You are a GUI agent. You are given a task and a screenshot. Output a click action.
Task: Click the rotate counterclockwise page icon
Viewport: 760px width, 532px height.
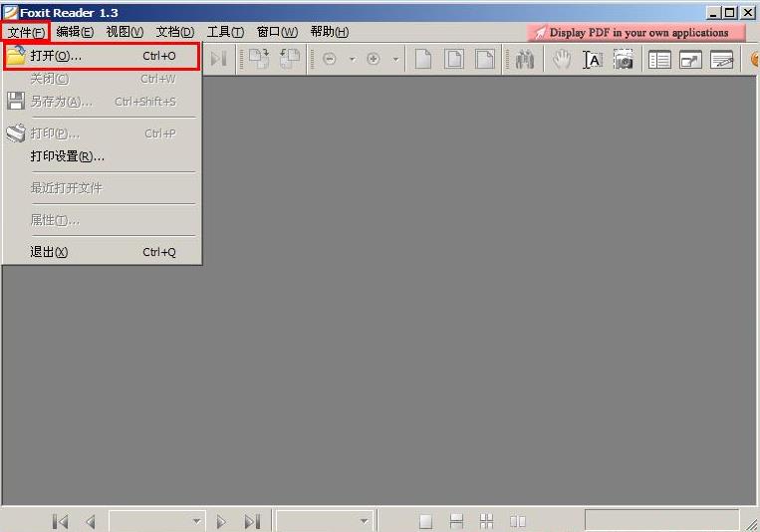tap(290, 59)
